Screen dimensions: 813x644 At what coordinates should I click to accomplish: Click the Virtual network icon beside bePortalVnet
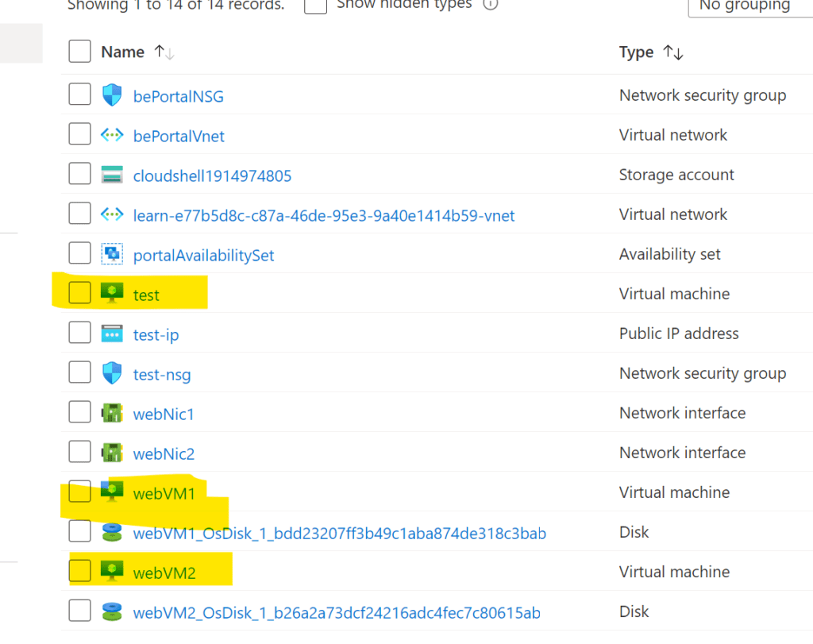[112, 134]
